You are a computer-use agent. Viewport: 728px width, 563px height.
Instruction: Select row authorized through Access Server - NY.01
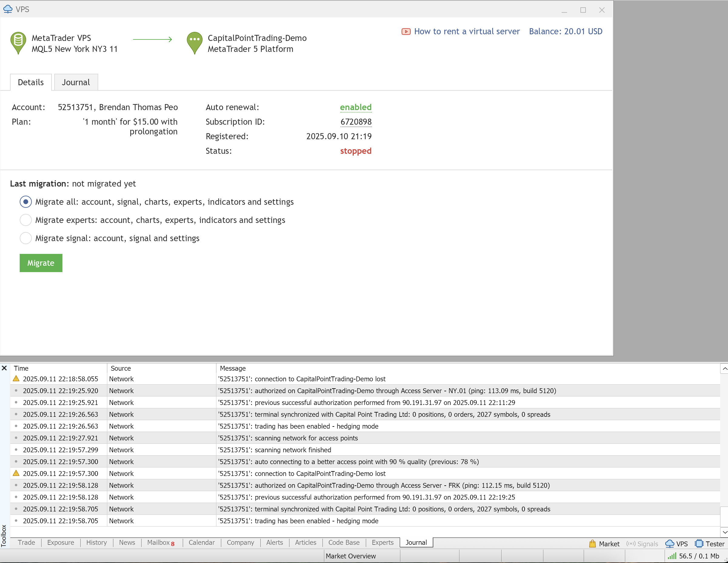pos(365,391)
